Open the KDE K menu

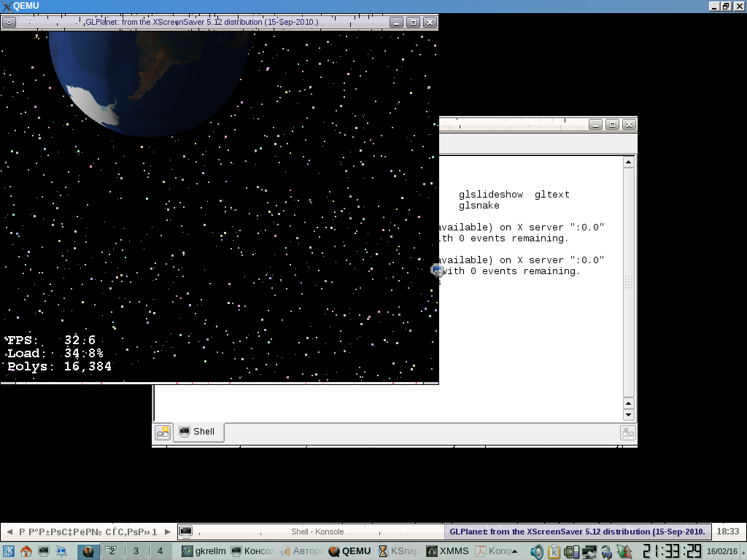click(9, 551)
